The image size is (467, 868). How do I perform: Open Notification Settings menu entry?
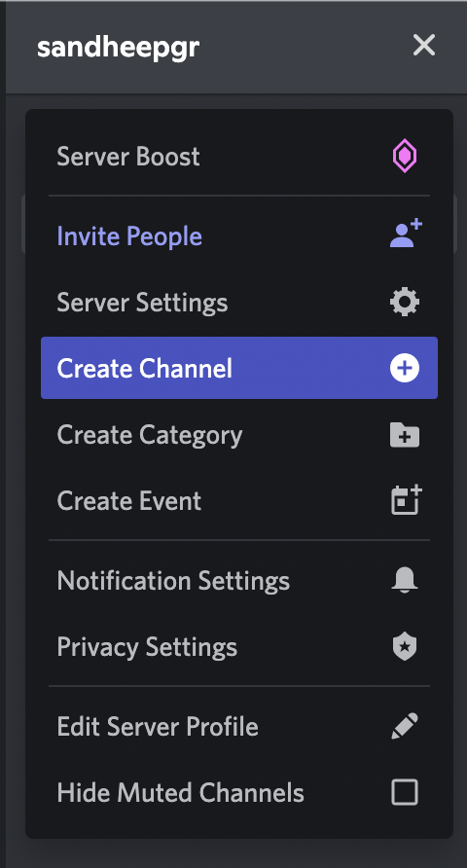click(239, 581)
